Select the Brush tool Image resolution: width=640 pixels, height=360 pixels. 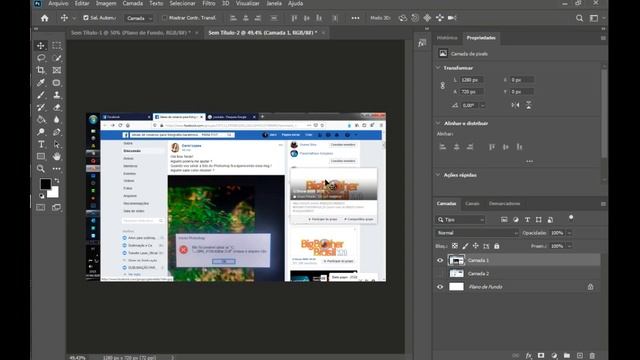pyautogui.click(x=41, y=95)
